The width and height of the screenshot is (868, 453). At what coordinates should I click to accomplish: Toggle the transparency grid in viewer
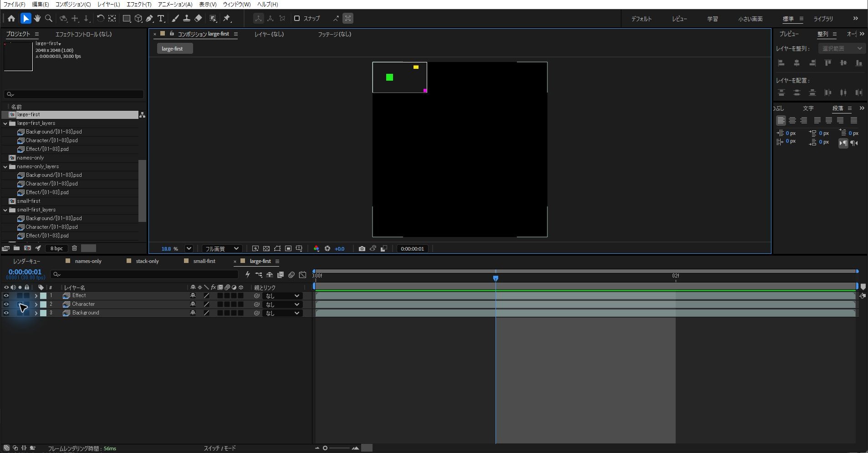(266, 248)
